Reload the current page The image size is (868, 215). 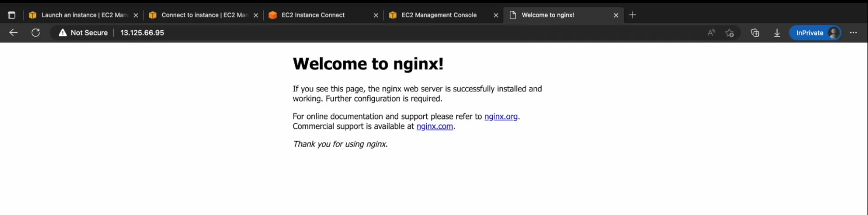[x=35, y=33]
